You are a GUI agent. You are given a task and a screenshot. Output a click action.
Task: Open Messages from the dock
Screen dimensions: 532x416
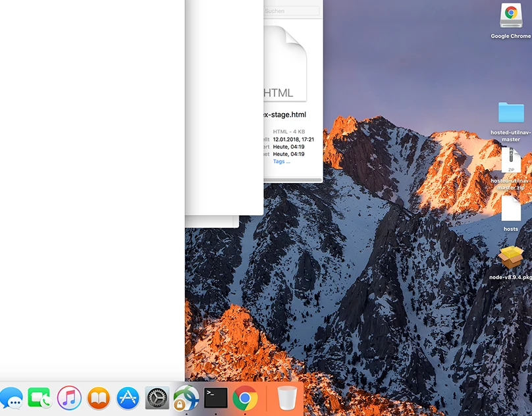point(11,398)
